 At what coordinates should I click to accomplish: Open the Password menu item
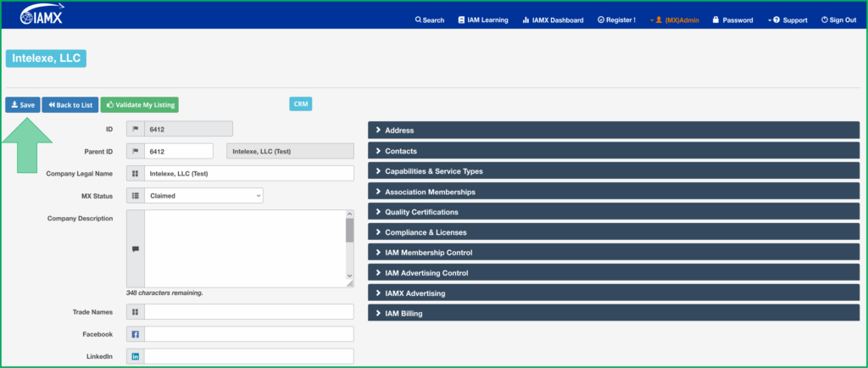[x=732, y=20]
